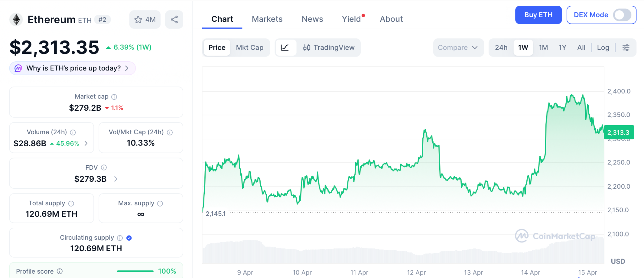Expand the FDV details chevron
The width and height of the screenshot is (644, 278).
116,179
